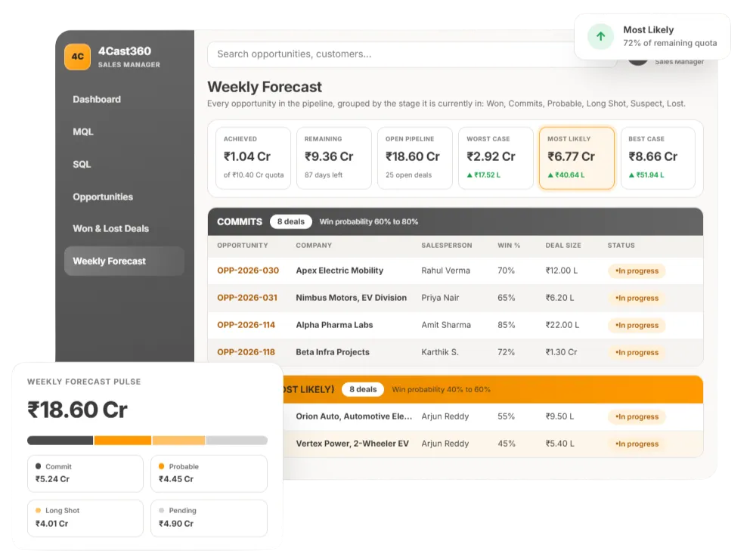Click the orange Probable segment of pulse bar
Viewport: 753px width, 560px height.
(x=122, y=441)
